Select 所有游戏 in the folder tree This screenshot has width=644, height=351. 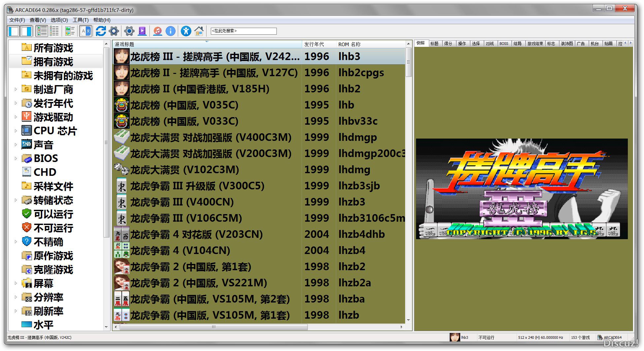53,48
